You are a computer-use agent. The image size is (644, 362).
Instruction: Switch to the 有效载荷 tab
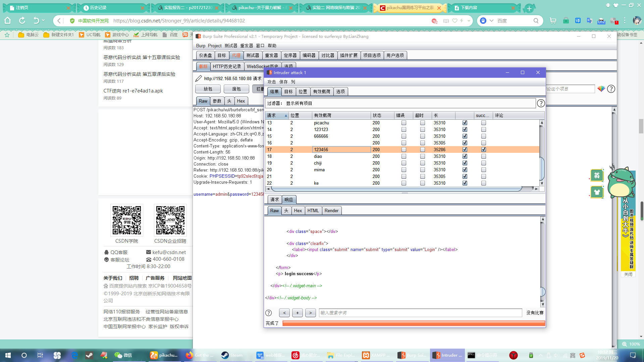coord(321,92)
